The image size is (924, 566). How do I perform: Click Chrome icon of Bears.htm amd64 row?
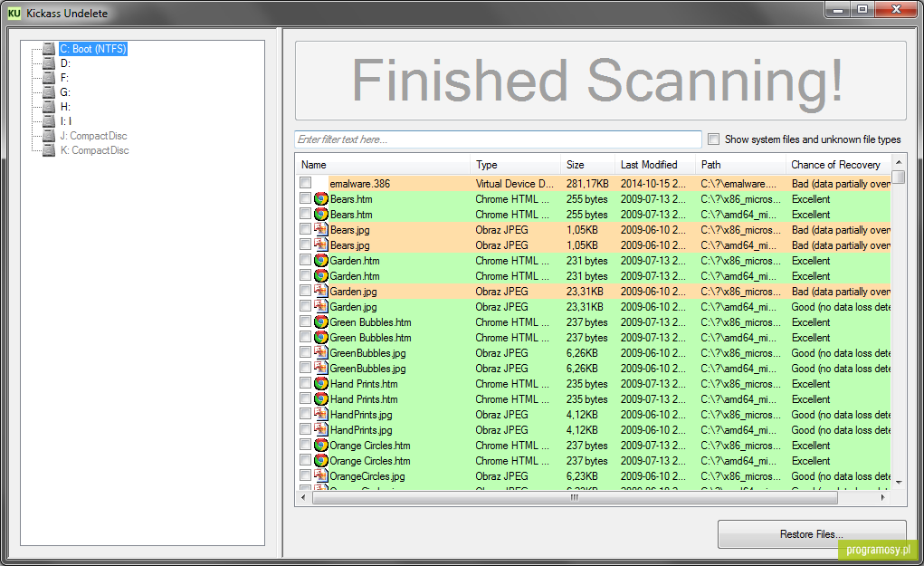321,214
